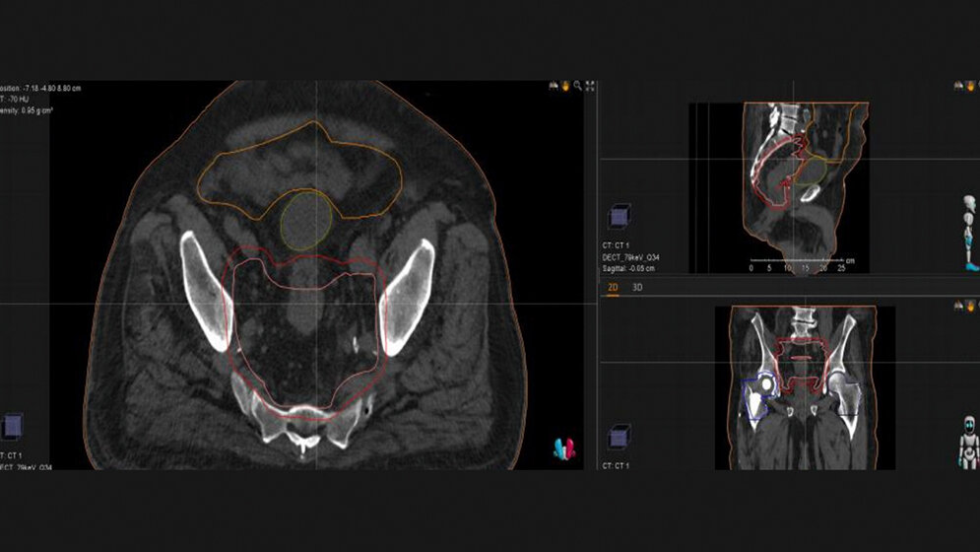Switch to the 3D tab
Image resolution: width=980 pixels, height=552 pixels.
pyautogui.click(x=637, y=288)
